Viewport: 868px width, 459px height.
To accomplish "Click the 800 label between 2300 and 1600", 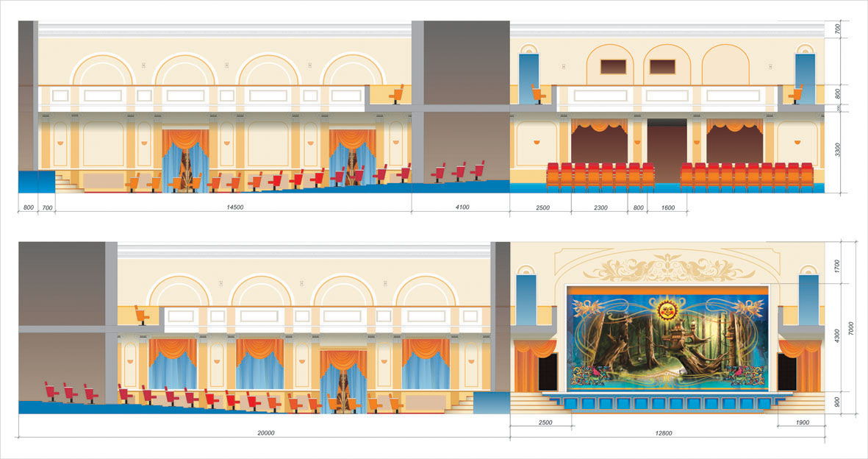I will pos(638,208).
